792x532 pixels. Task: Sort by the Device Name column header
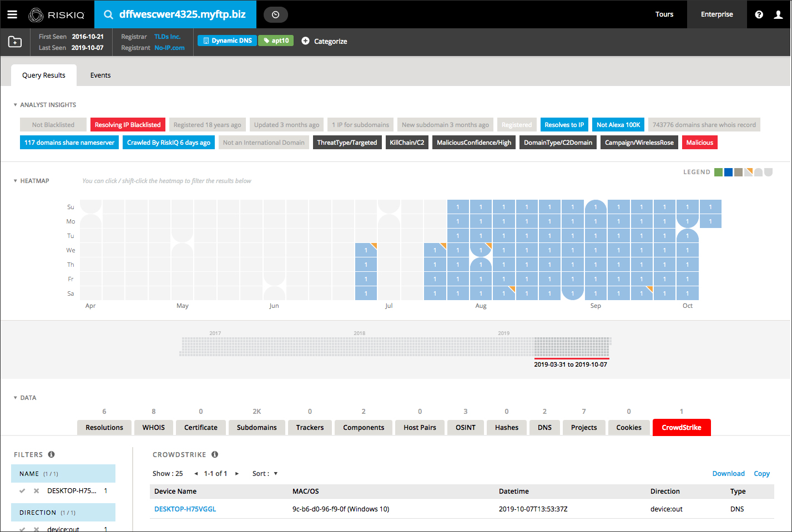[x=175, y=492]
